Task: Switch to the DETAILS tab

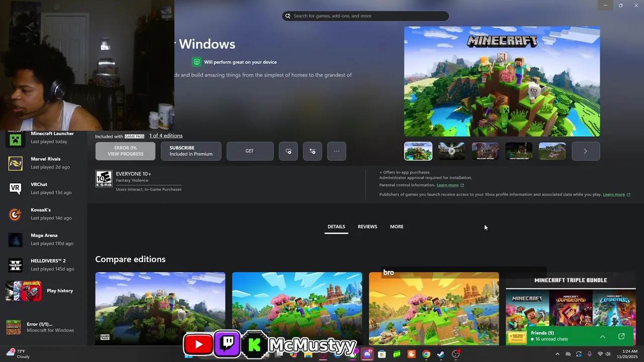Action: click(337, 227)
